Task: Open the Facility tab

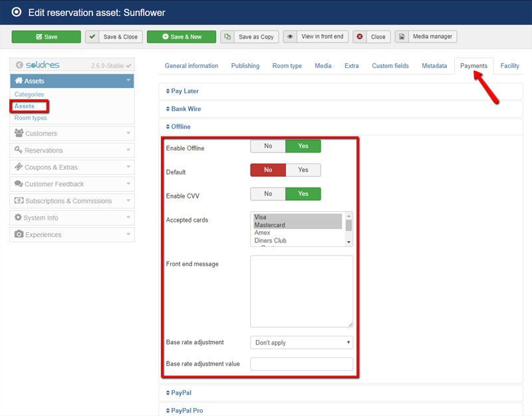Action: [510, 66]
